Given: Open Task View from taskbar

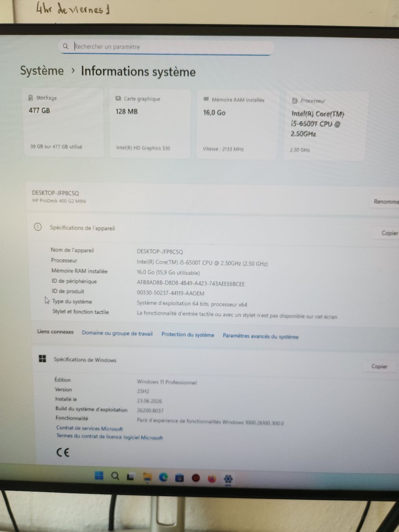Looking at the screenshot, I should click(130, 476).
